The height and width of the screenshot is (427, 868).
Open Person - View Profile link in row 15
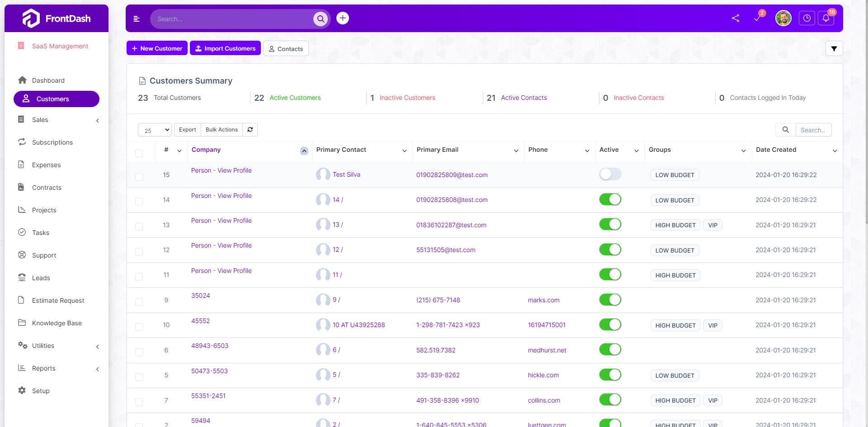[x=221, y=170]
